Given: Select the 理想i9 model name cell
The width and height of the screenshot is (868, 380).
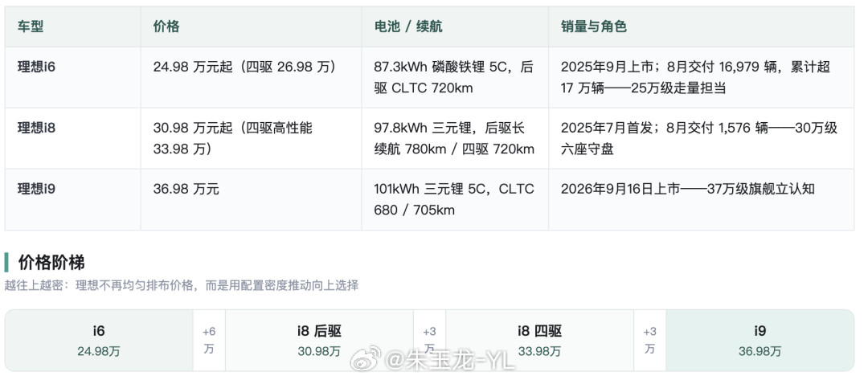Looking at the screenshot, I should coord(72,199).
